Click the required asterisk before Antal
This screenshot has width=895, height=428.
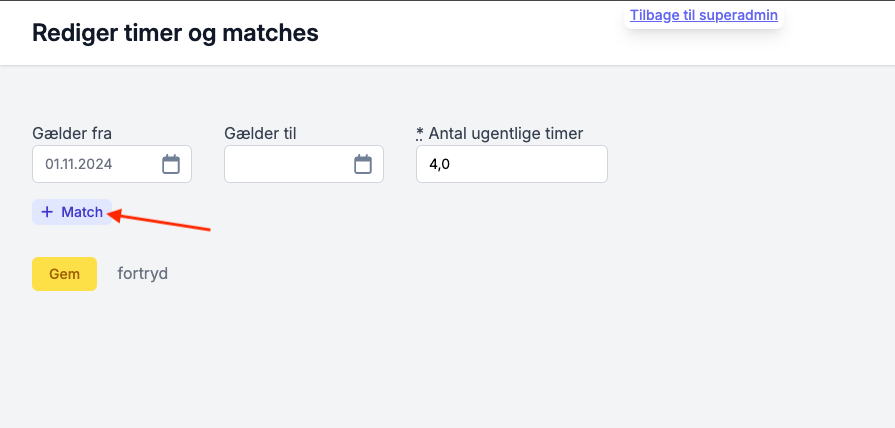tap(420, 133)
